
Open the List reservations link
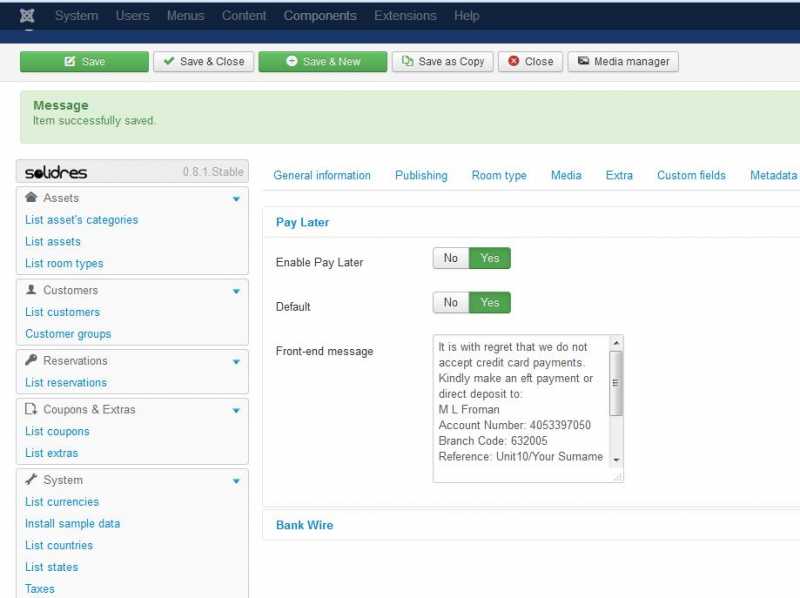point(66,382)
